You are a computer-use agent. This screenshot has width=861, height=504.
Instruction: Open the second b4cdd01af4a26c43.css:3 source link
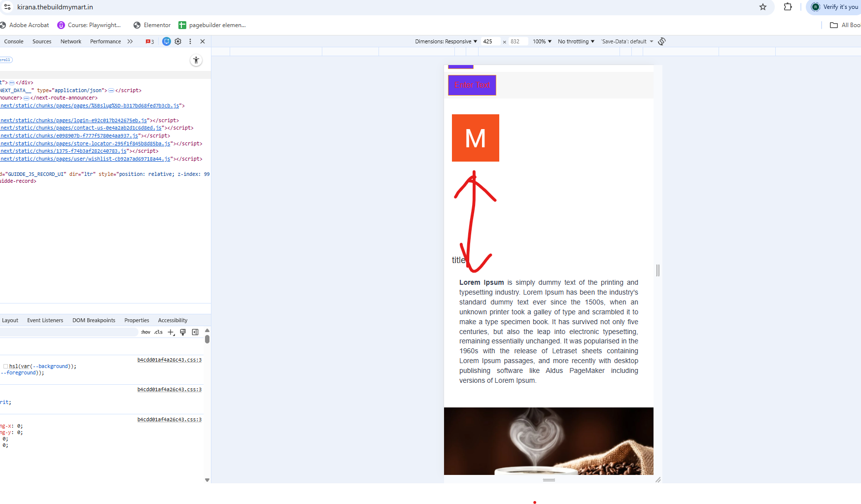[170, 390]
